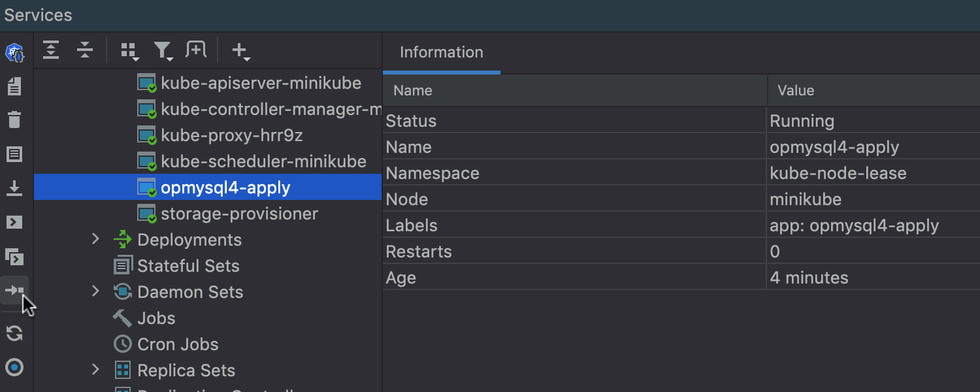The height and width of the screenshot is (392, 980).
Task: Click the Value column header
Action: coord(795,91)
